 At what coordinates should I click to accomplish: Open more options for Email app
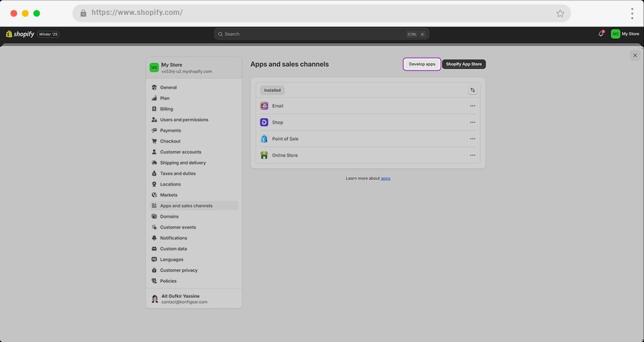point(473,106)
